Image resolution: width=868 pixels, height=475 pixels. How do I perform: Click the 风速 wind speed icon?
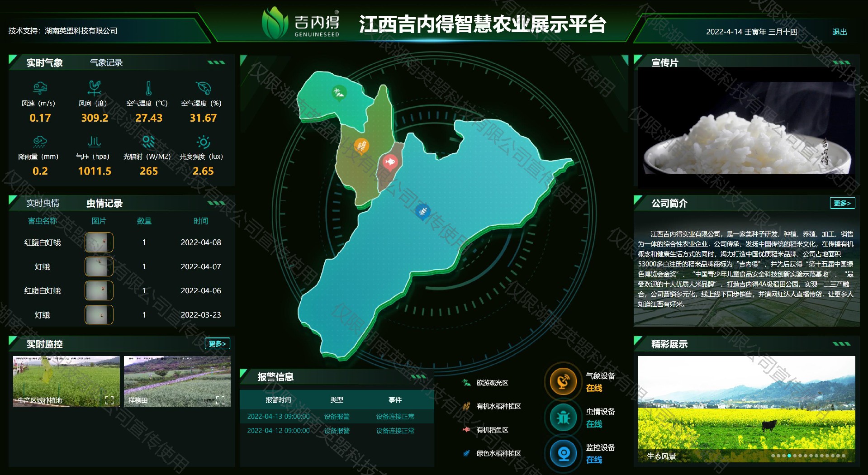tap(40, 87)
